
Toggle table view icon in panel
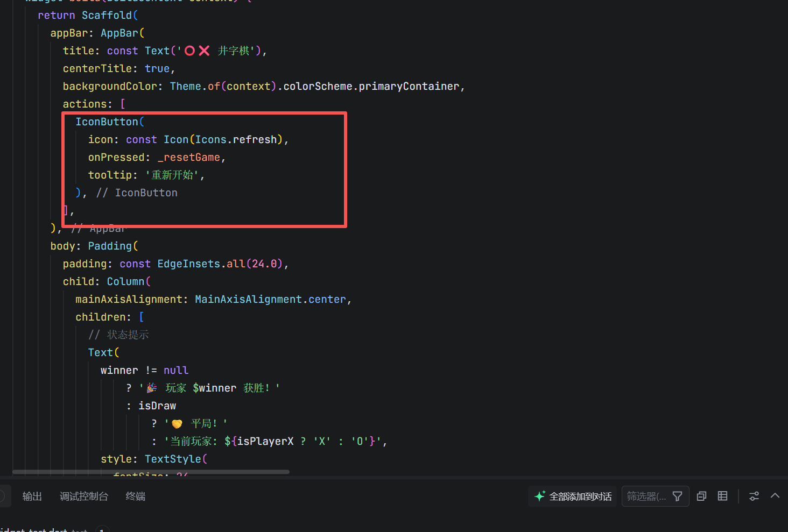coord(723,496)
